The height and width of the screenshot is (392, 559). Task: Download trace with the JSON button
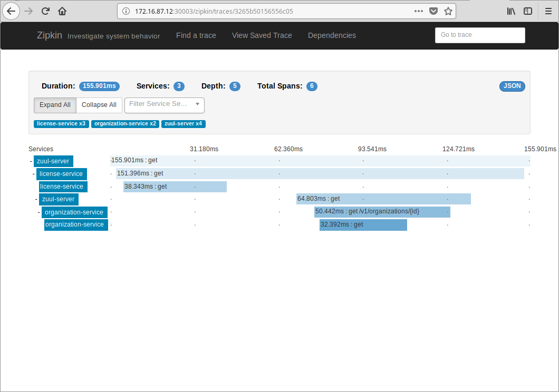(x=512, y=86)
